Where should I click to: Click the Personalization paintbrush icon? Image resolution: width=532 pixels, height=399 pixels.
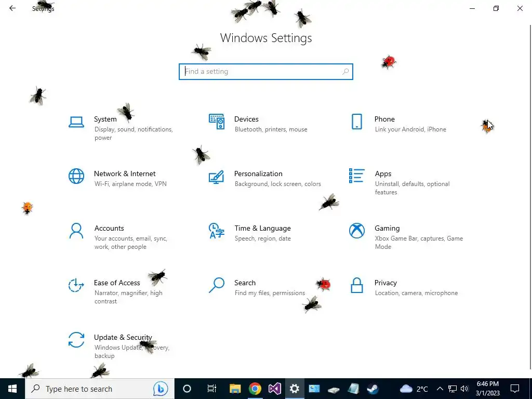click(217, 177)
